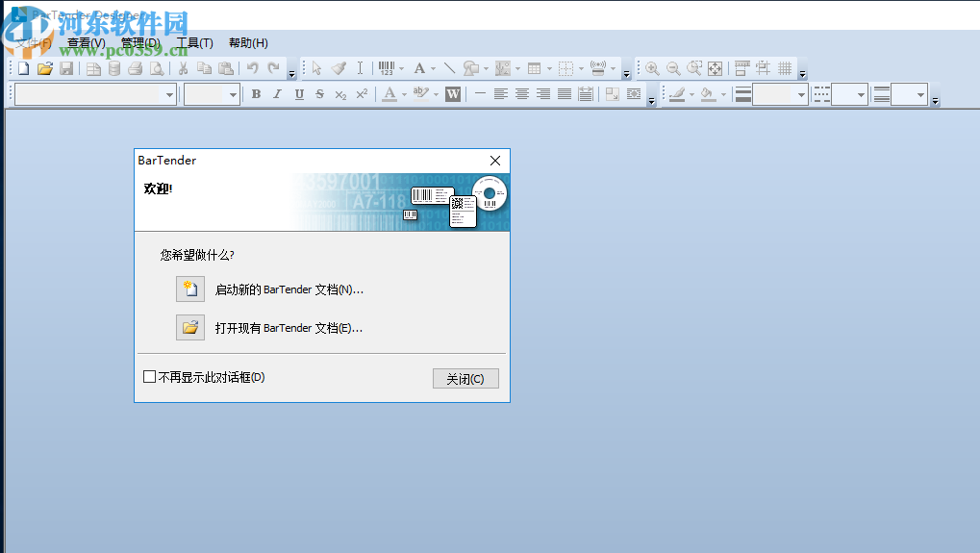Click the New document toolbar icon
The width and height of the screenshot is (980, 553).
tap(24, 68)
